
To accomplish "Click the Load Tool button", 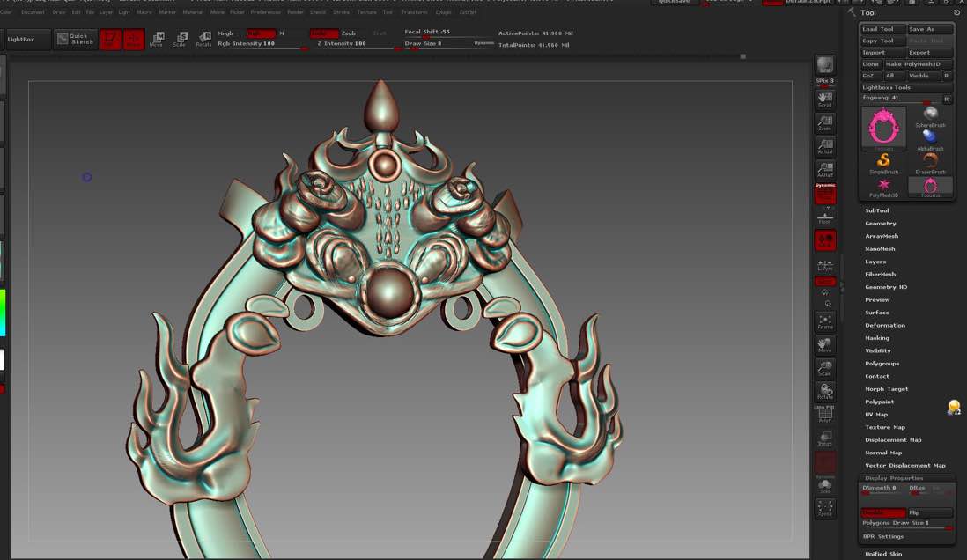I will pyautogui.click(x=883, y=29).
